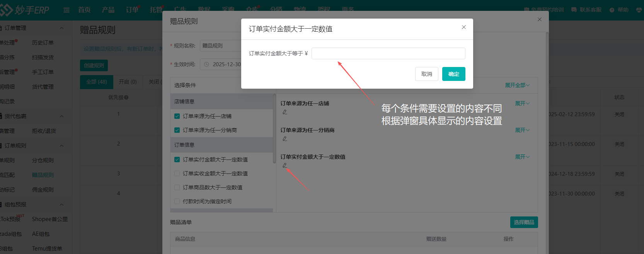Viewport: 644px width, 254px height.
Task: Collapse 货代包裹 sidebar section
Action: [x=62, y=116]
